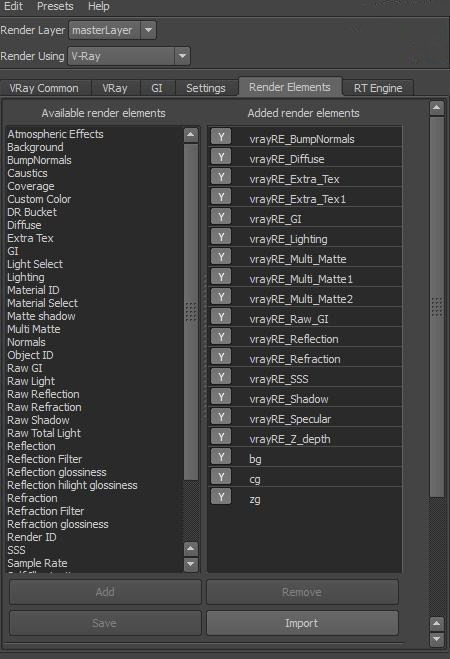Select Material ID in available elements

click(x=33, y=290)
